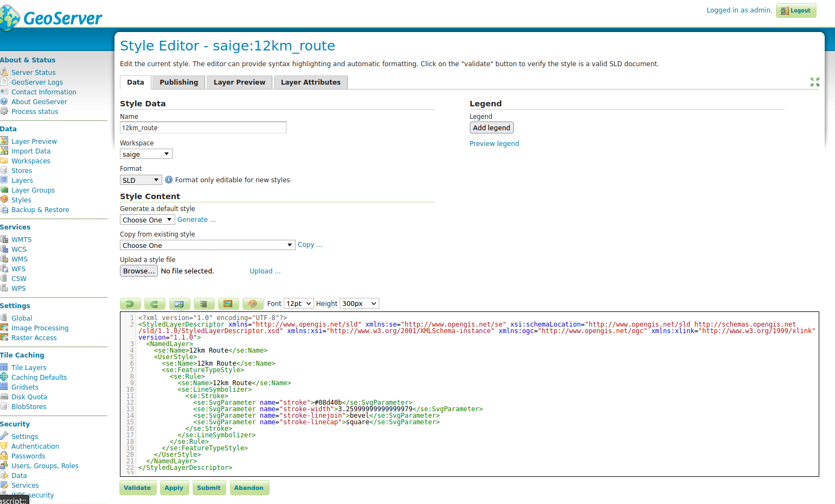Click the Workspaces folder icon
The height and width of the screenshot is (504, 835).
pos(4,161)
